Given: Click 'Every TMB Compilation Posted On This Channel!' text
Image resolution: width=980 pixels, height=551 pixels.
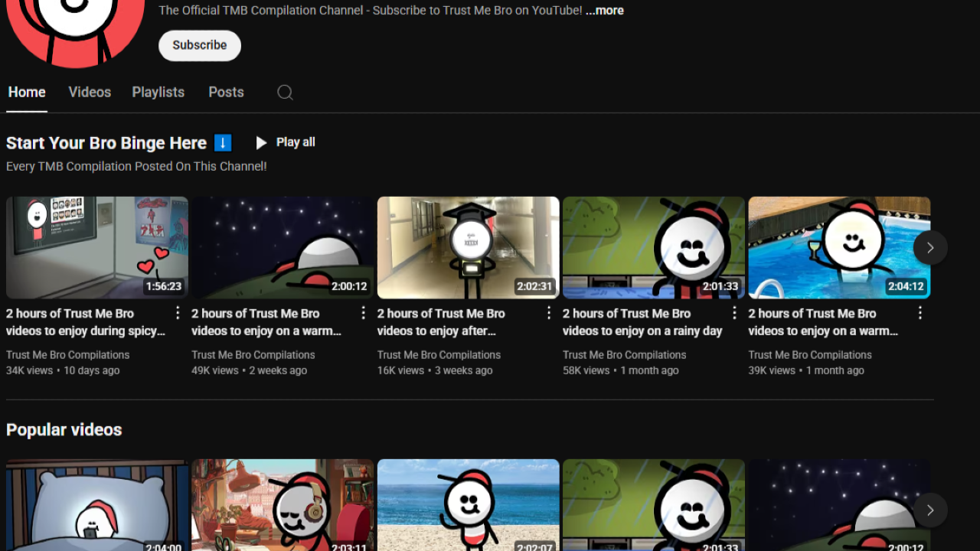Looking at the screenshot, I should [x=136, y=166].
